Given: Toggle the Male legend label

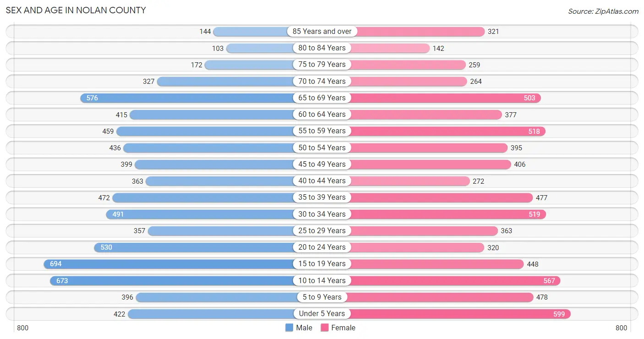Looking at the screenshot, I should pyautogui.click(x=304, y=328).
